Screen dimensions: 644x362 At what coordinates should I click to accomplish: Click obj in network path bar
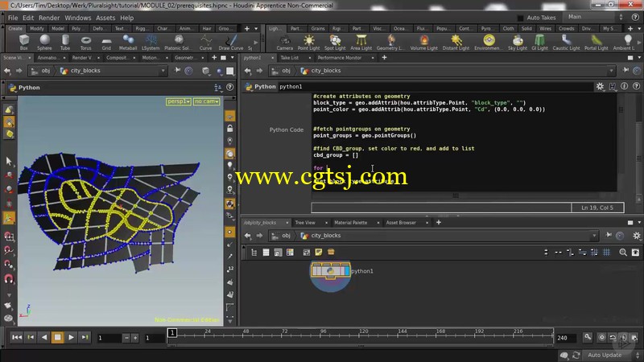tap(286, 236)
